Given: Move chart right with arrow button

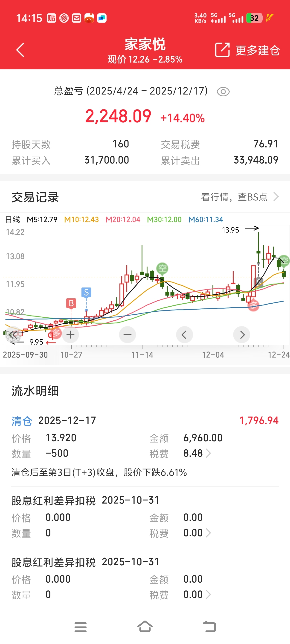Looking at the screenshot, I should pos(241,334).
